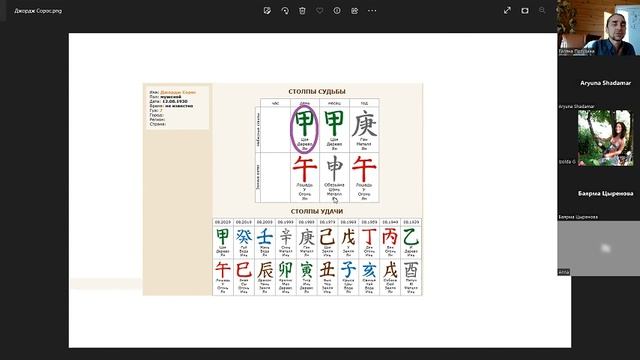Enter full screen with diagonal arrows icon
Viewport: 640px width, 360px height.
coord(507,11)
